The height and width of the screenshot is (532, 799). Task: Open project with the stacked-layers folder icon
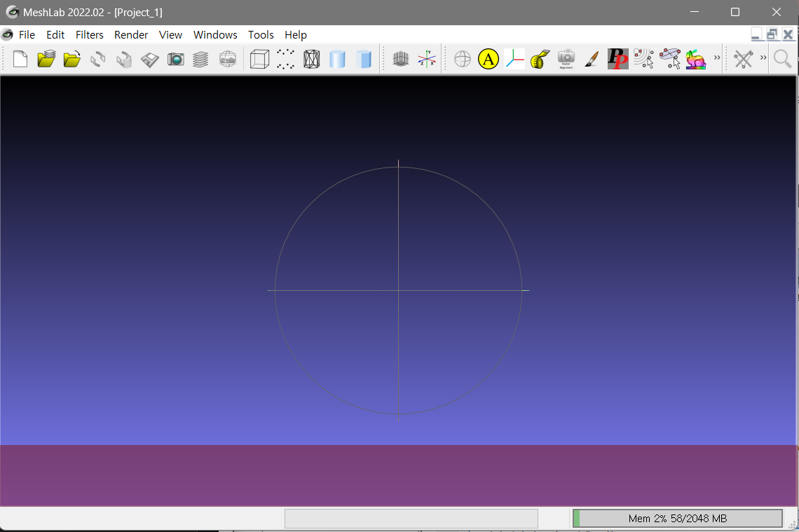pyautogui.click(x=46, y=60)
